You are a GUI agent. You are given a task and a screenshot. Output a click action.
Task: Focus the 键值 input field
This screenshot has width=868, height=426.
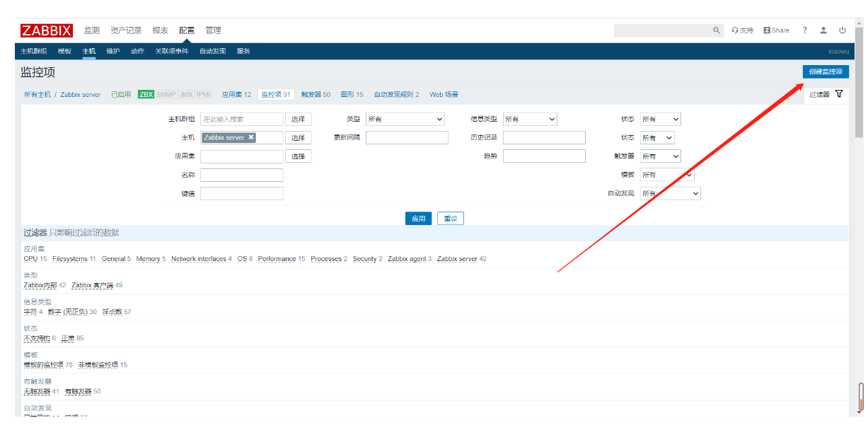pos(242,193)
